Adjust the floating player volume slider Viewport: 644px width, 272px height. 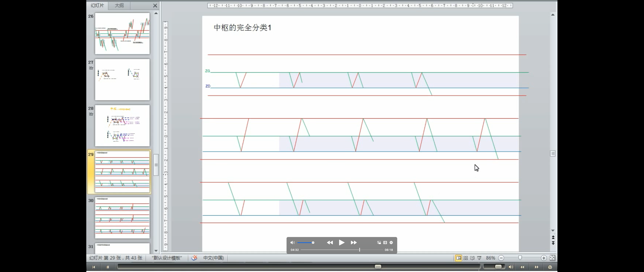pyautogui.click(x=306, y=243)
